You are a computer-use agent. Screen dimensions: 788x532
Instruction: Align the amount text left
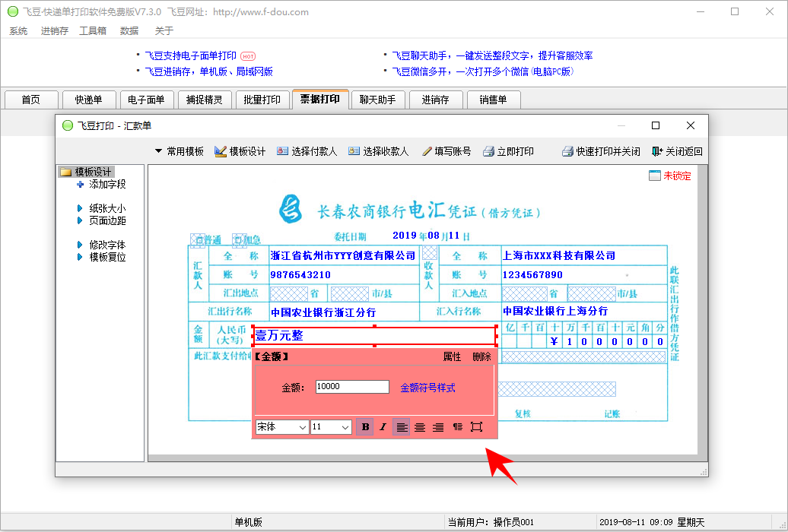(401, 427)
